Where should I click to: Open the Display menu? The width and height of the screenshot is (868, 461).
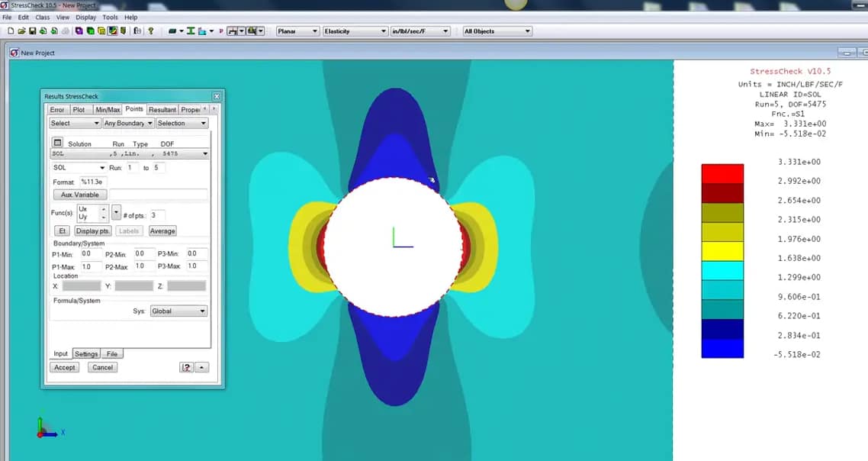(85, 17)
